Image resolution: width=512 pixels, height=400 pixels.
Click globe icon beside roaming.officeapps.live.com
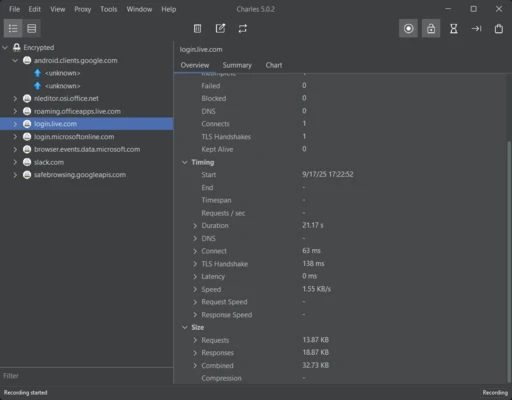coord(27,111)
